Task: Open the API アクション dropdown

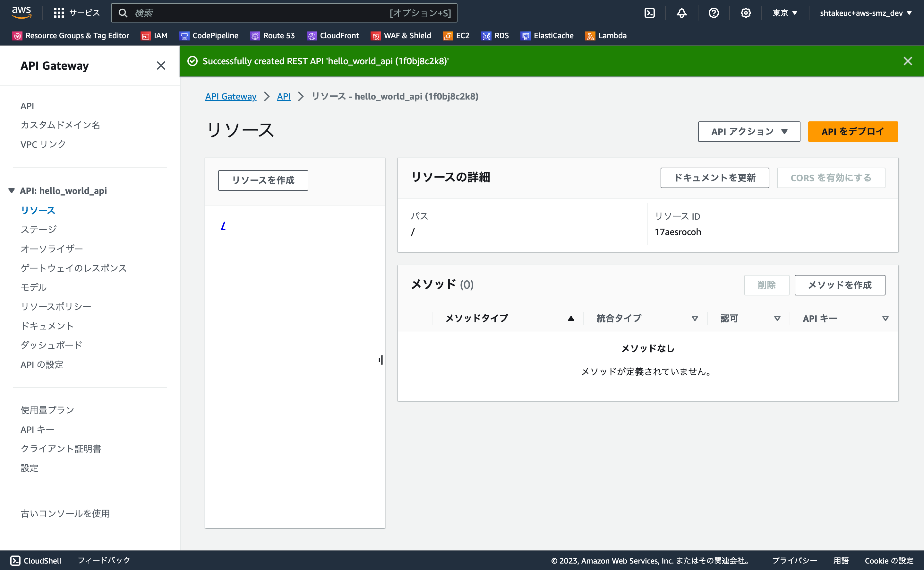Action: [x=749, y=132]
